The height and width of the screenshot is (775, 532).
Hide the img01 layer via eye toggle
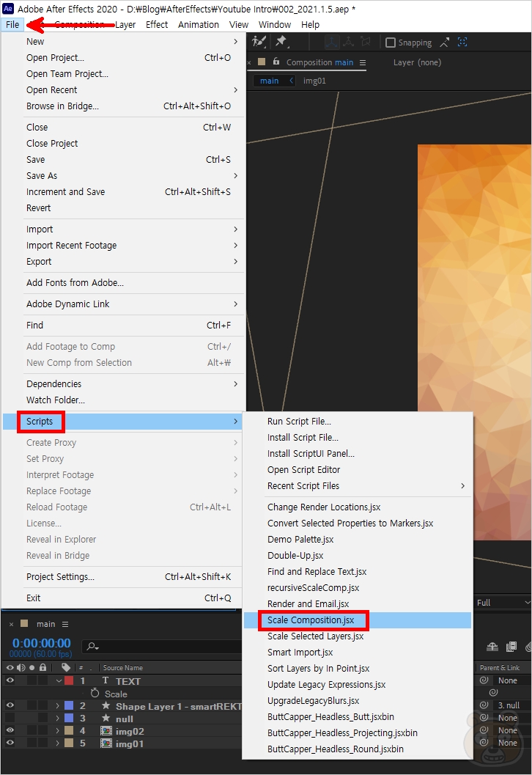[10, 743]
